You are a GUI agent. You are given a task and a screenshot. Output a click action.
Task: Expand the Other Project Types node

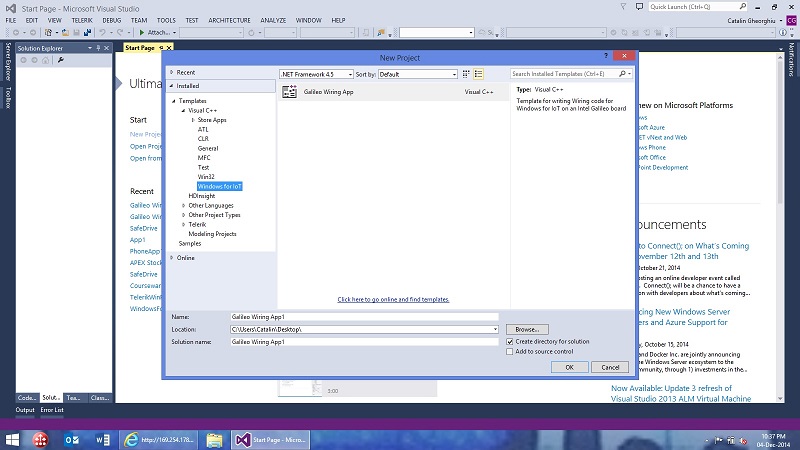pos(184,215)
